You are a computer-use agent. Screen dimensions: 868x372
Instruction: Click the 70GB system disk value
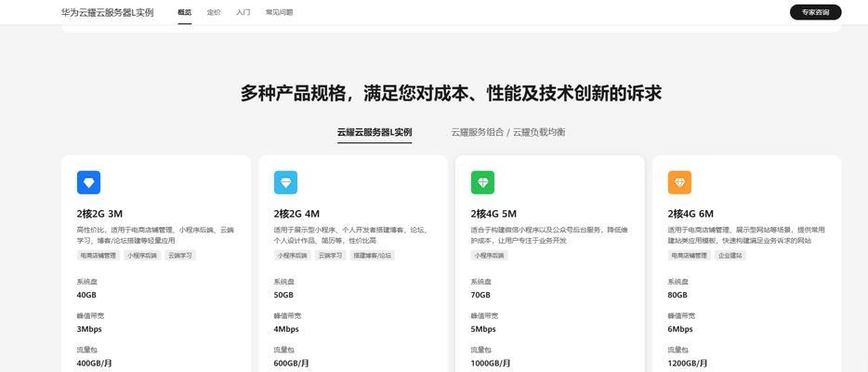(481, 295)
